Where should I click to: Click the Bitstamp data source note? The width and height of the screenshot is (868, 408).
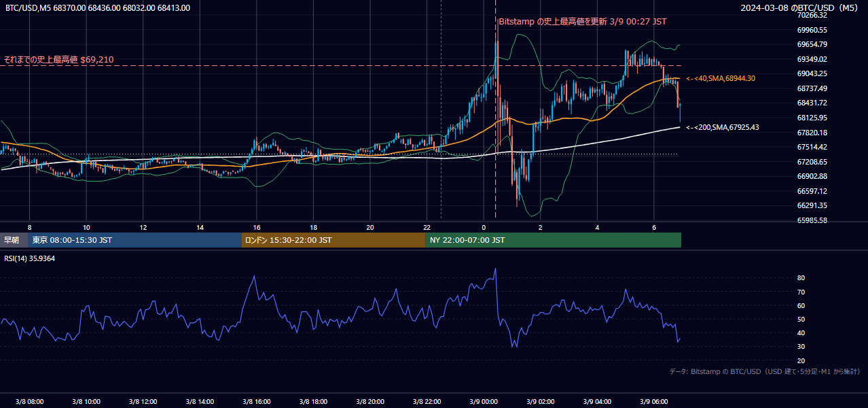point(765,371)
